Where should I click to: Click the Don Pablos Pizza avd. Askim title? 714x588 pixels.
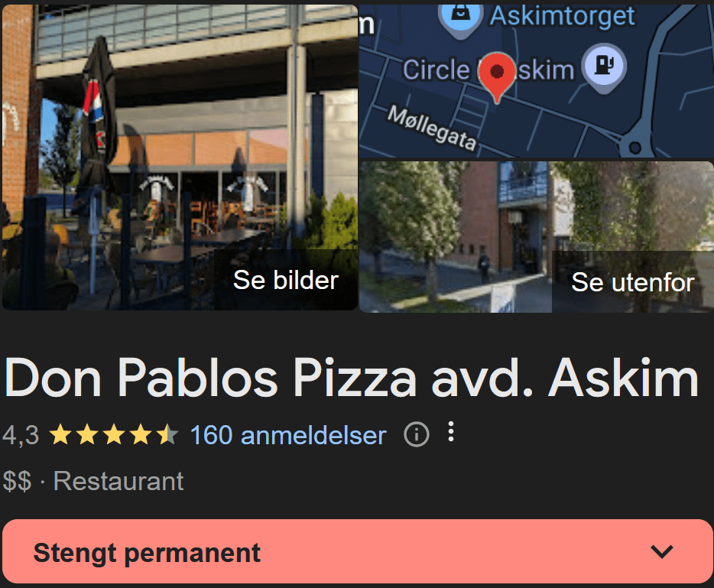(351, 378)
